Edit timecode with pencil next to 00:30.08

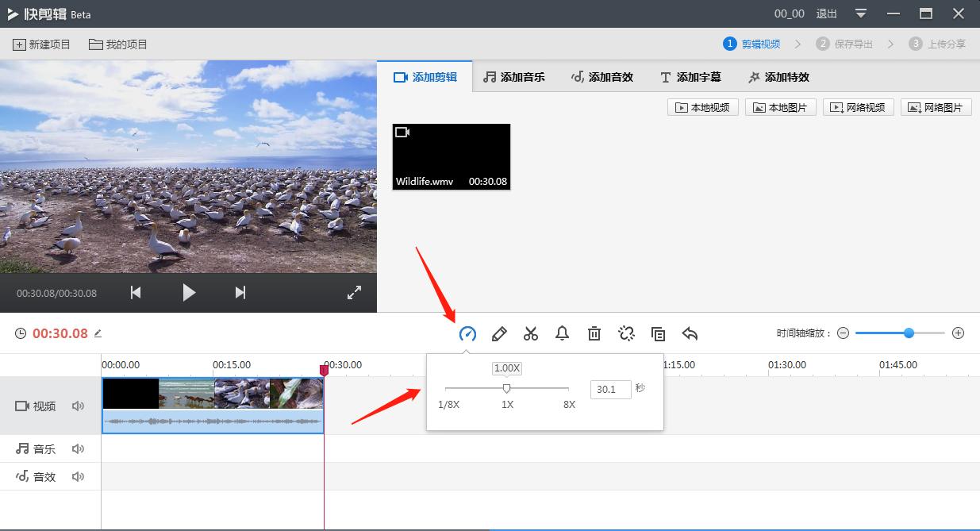click(x=98, y=333)
